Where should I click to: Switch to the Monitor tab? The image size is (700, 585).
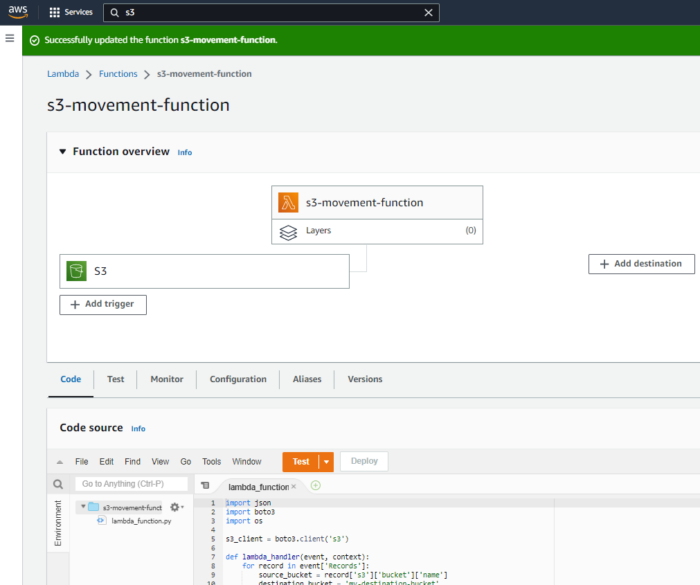coord(167,379)
